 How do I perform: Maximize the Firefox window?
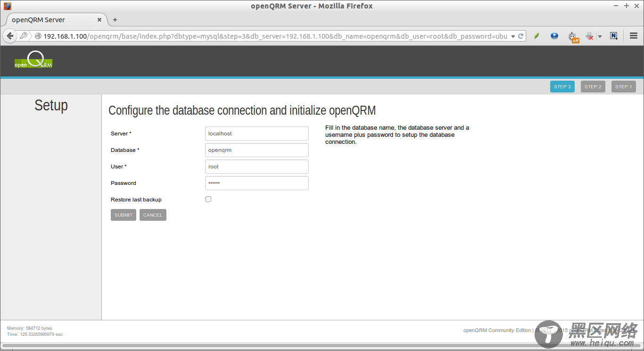627,6
